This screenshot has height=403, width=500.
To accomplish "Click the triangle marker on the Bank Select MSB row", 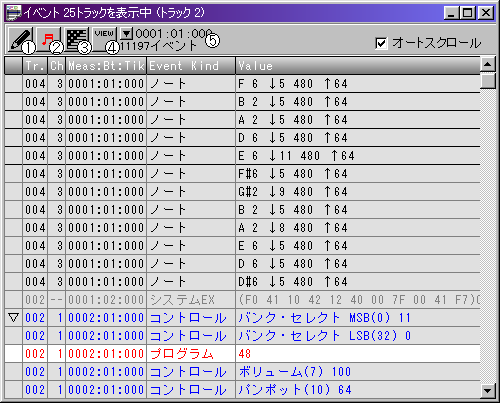I will tap(13, 317).
